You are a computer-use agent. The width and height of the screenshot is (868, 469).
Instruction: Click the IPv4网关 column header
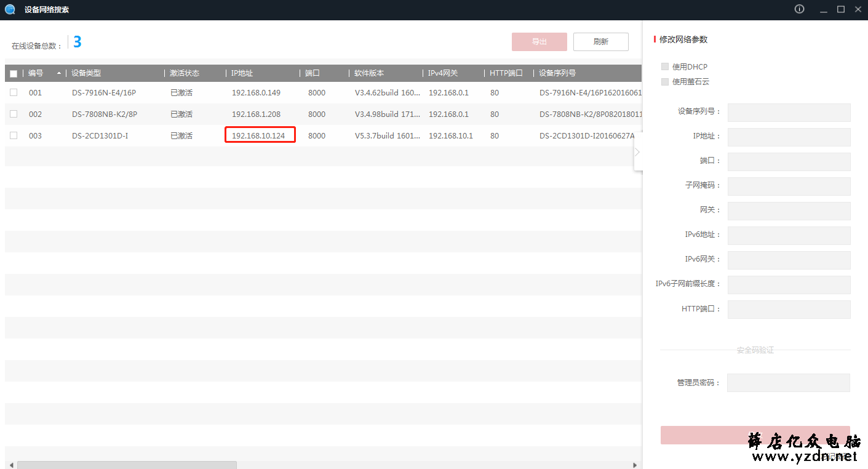point(443,73)
